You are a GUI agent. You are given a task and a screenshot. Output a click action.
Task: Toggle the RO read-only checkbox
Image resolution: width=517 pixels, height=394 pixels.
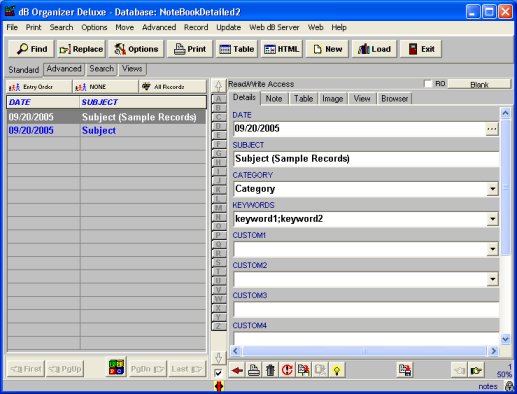click(x=428, y=84)
